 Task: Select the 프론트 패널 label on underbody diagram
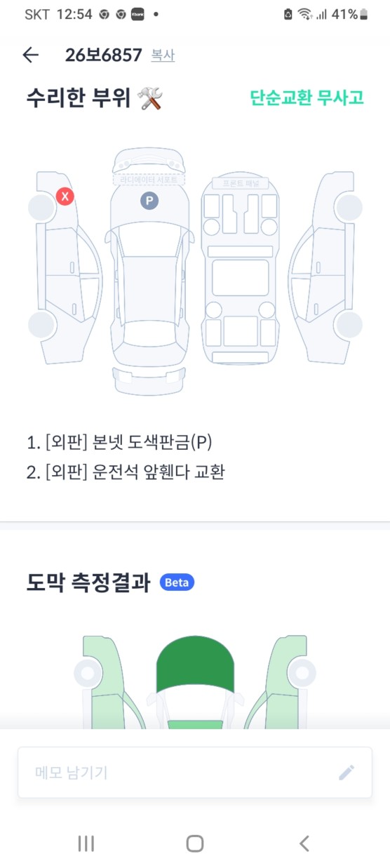point(241,183)
